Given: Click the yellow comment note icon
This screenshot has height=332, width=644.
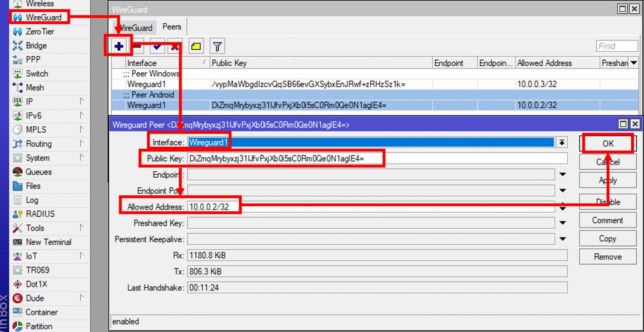Looking at the screenshot, I should pos(196,47).
